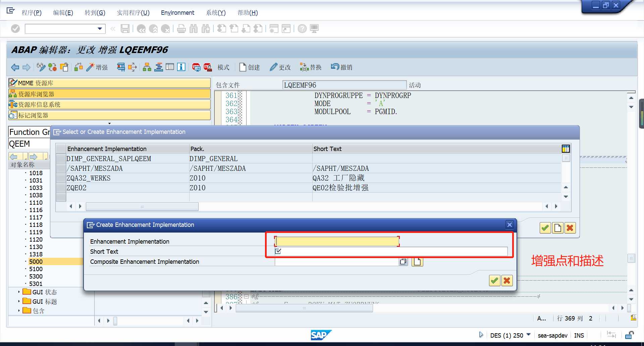644x346 pixels.
Task: Click horizontal scrollbar of enhancement table
Action: tap(142, 206)
